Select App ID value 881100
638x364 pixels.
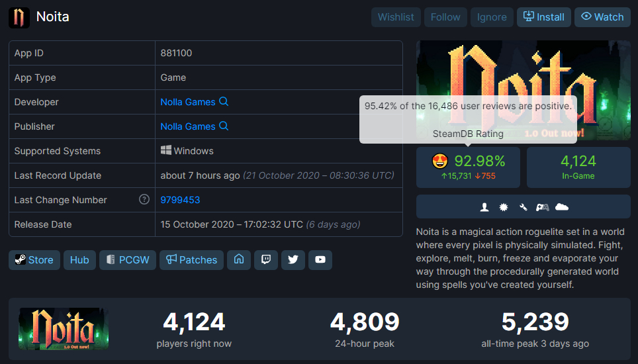point(176,53)
